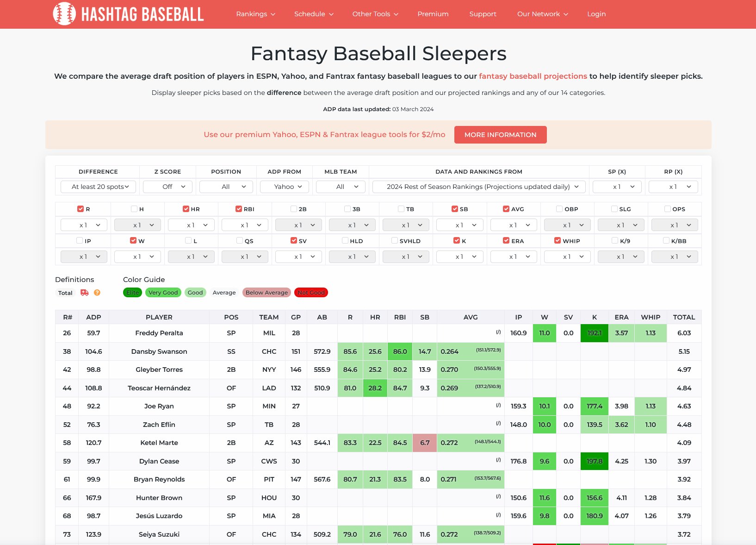Uncheck the HR category checkbox
This screenshot has width=756, height=545.
point(186,209)
